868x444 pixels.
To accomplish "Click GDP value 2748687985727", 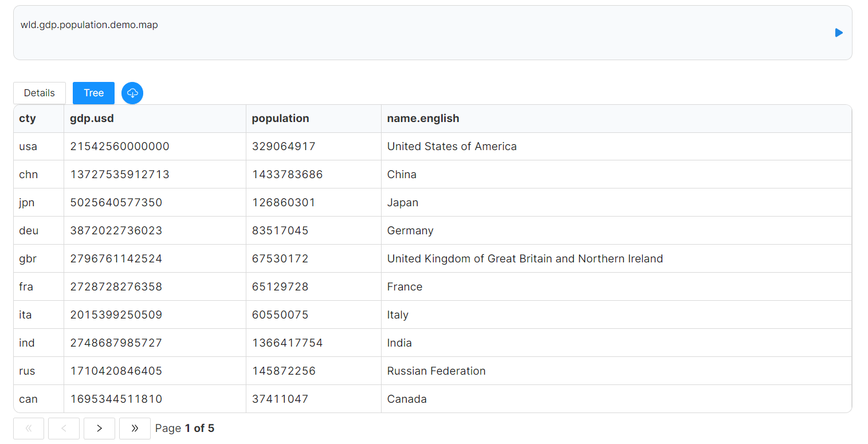I will 116,343.
